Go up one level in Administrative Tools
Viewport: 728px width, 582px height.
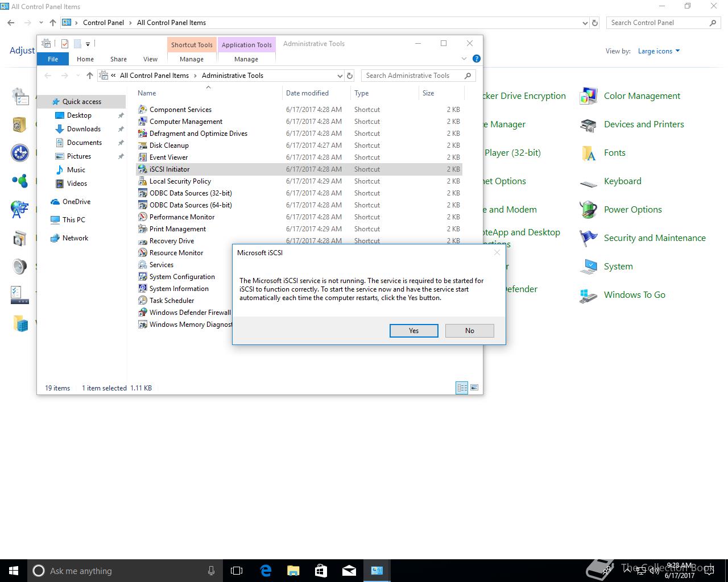click(89, 76)
